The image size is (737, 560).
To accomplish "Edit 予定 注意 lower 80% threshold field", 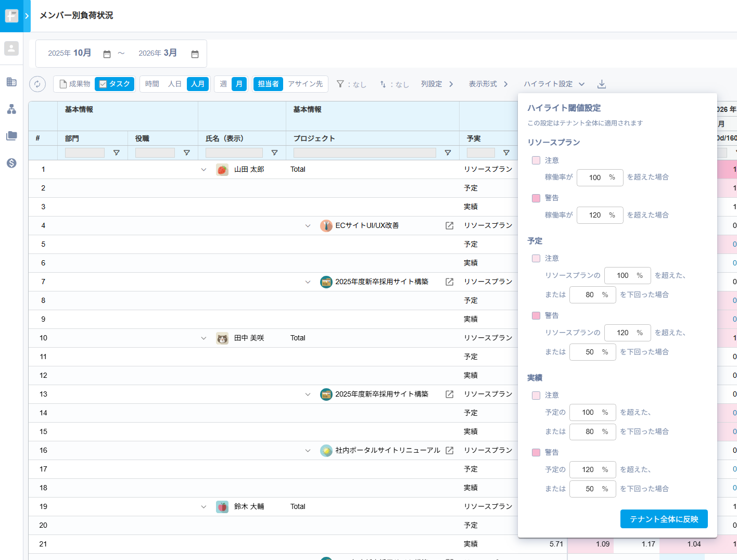I will 593,295.
